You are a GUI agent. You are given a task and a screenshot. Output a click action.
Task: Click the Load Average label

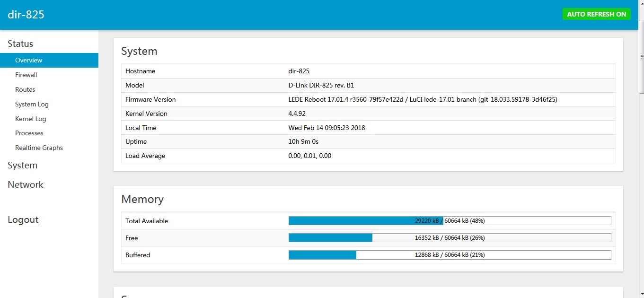click(x=145, y=156)
